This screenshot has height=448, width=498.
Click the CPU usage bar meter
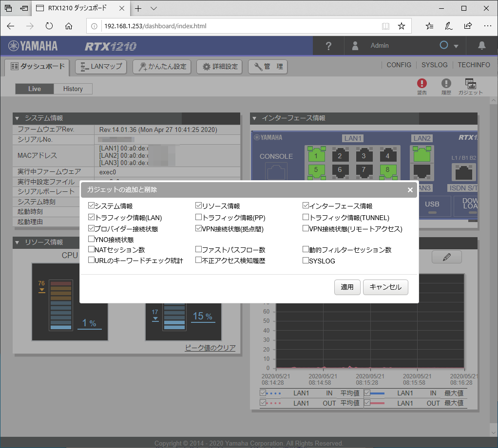point(60,305)
